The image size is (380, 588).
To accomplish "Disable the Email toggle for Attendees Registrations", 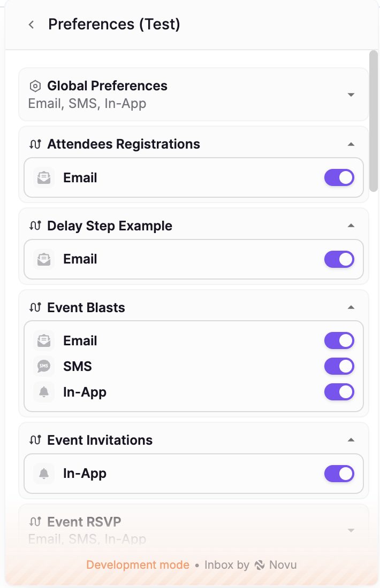I will tap(339, 177).
